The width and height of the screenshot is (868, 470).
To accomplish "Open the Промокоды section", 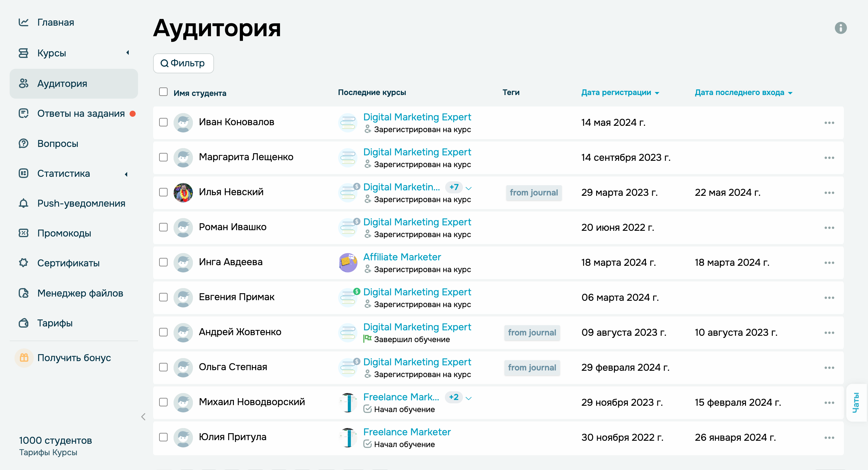I will point(64,233).
